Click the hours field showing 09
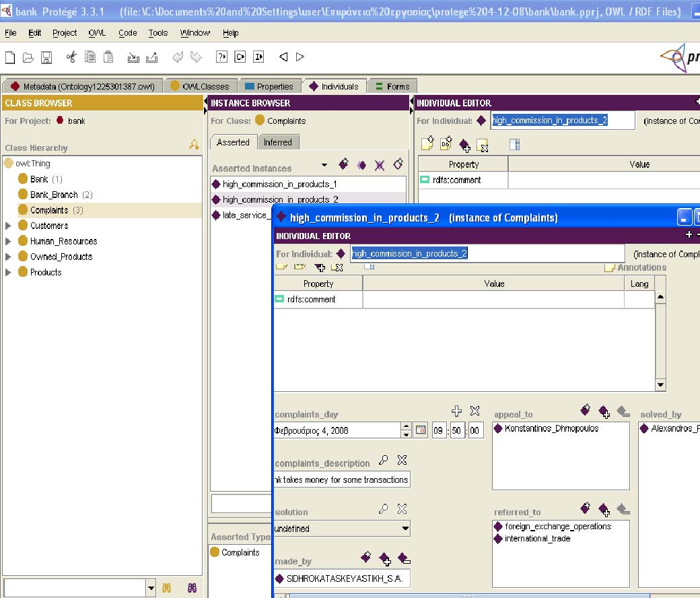 coord(438,430)
